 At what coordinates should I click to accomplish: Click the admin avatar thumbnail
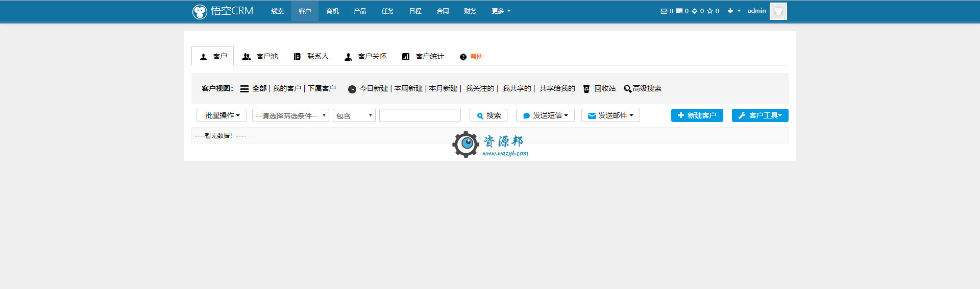pos(778,11)
